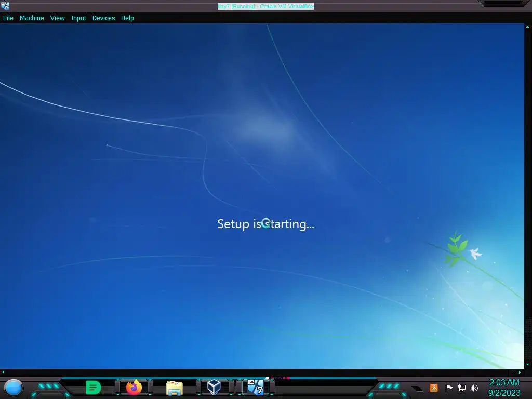532x399 pixels.
Task: Click the Start orb button
Action: coord(14,388)
